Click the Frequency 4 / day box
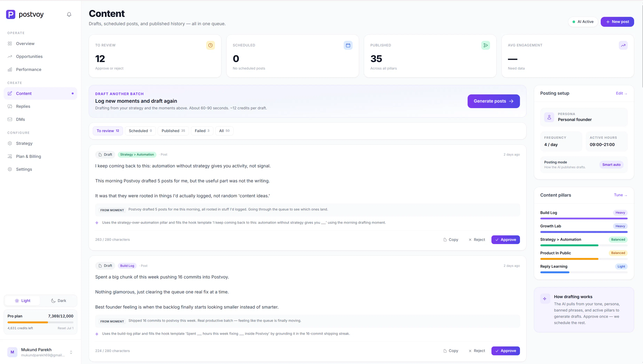 click(x=561, y=141)
